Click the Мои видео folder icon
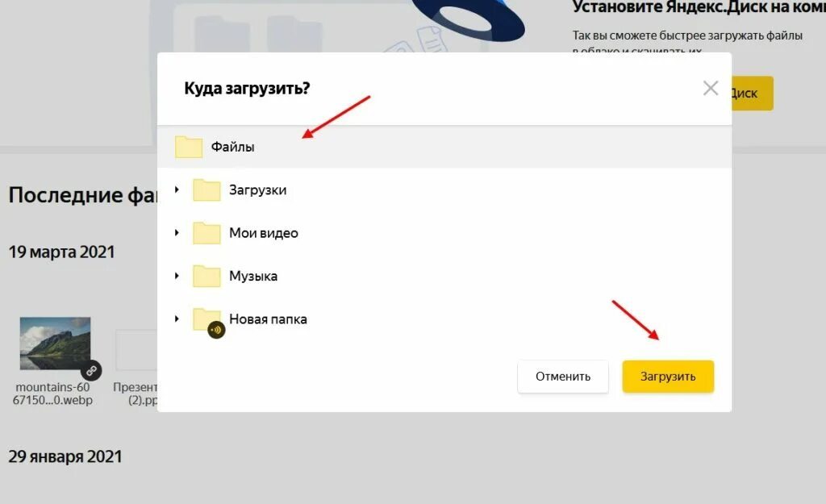The height and width of the screenshot is (504, 826). coord(206,233)
